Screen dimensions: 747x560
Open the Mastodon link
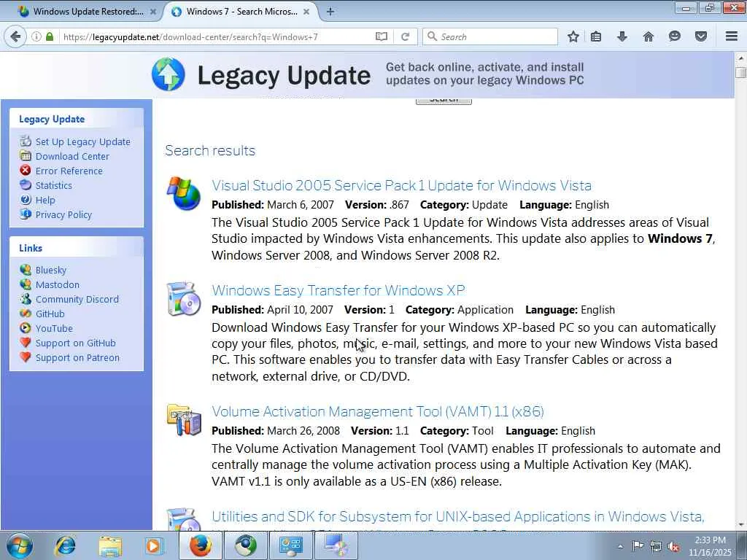click(x=57, y=285)
